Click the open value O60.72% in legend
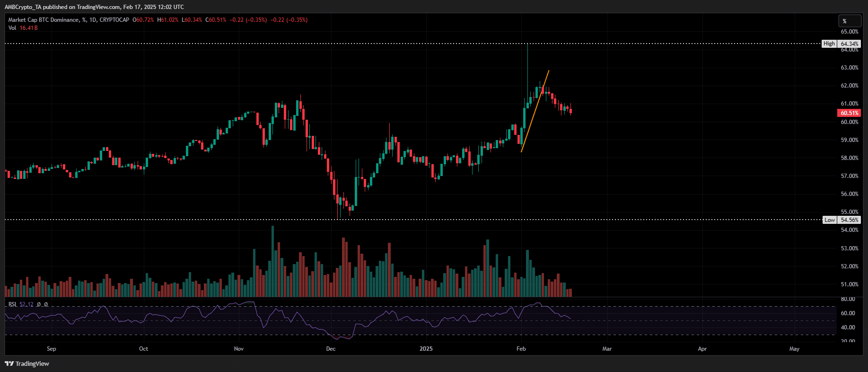 [x=143, y=20]
